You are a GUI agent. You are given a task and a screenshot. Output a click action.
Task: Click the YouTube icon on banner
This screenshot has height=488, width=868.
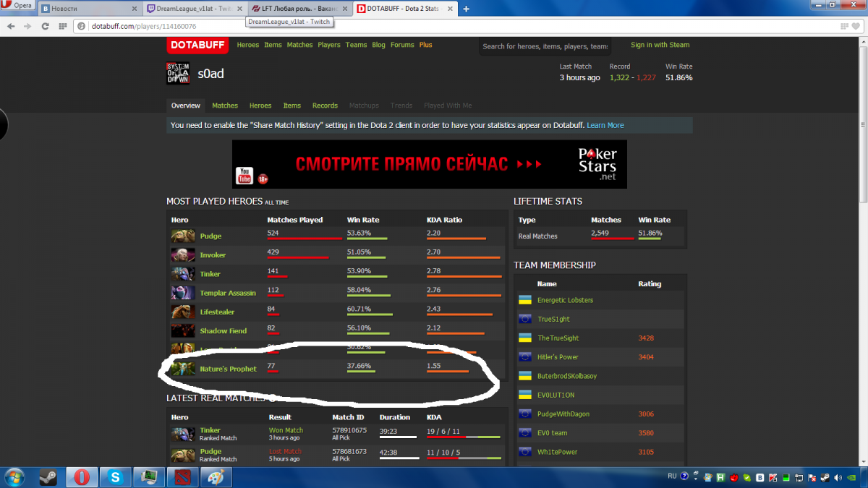click(244, 174)
